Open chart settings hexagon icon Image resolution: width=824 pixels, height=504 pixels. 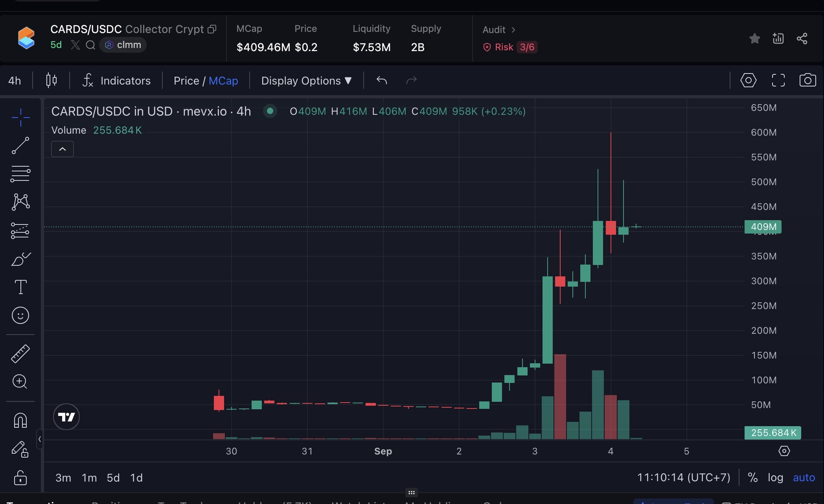tap(748, 80)
